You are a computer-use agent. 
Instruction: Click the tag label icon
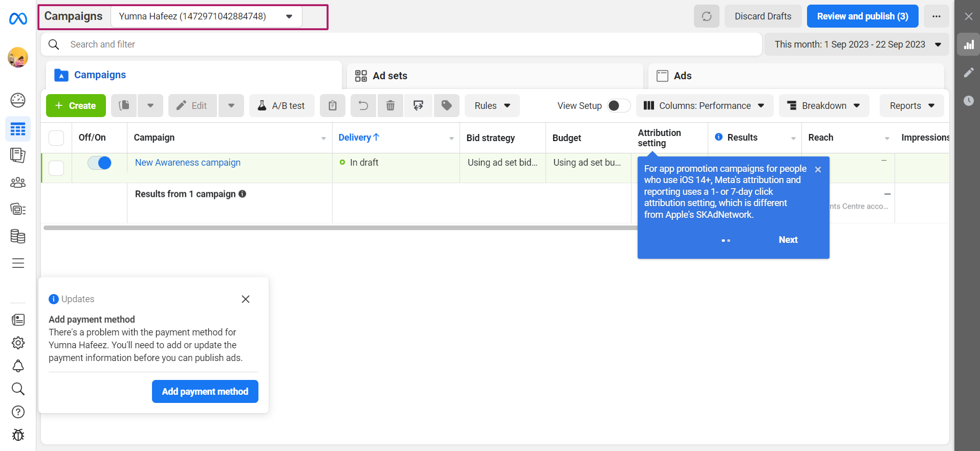point(446,106)
